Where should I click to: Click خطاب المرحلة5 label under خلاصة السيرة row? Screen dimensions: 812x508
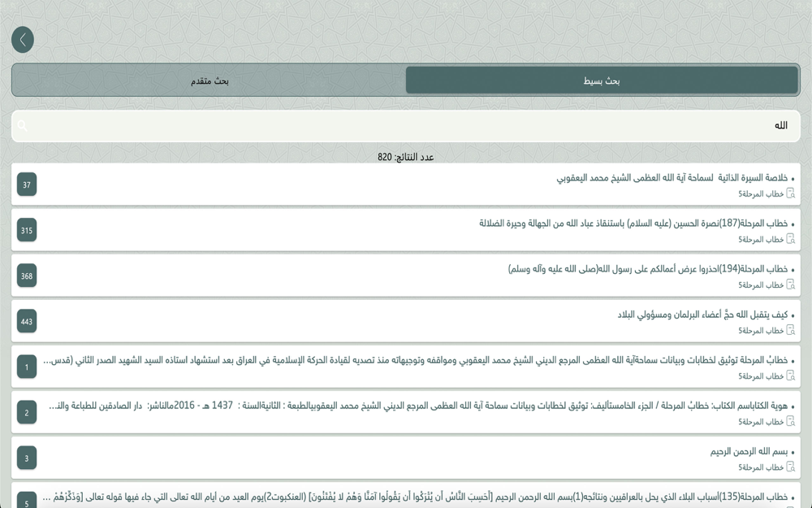pos(761,194)
